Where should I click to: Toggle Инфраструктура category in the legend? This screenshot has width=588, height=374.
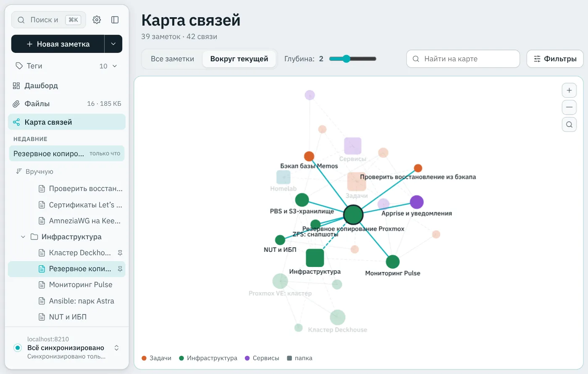pyautogui.click(x=208, y=358)
